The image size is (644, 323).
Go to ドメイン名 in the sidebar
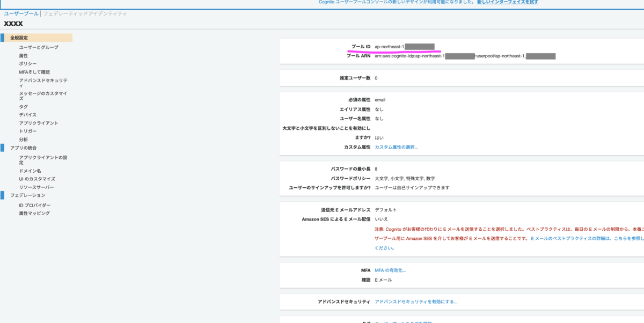click(30, 171)
